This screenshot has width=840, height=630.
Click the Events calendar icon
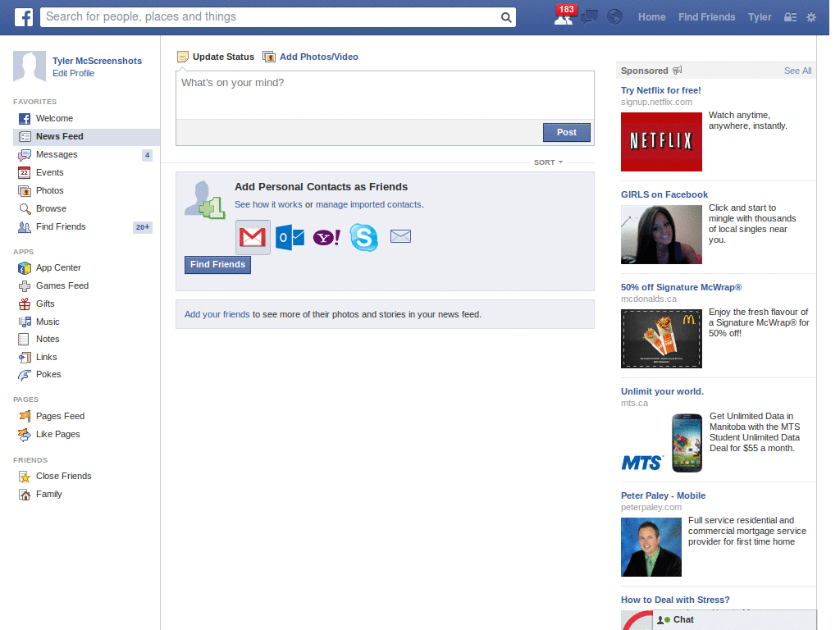tap(24, 172)
